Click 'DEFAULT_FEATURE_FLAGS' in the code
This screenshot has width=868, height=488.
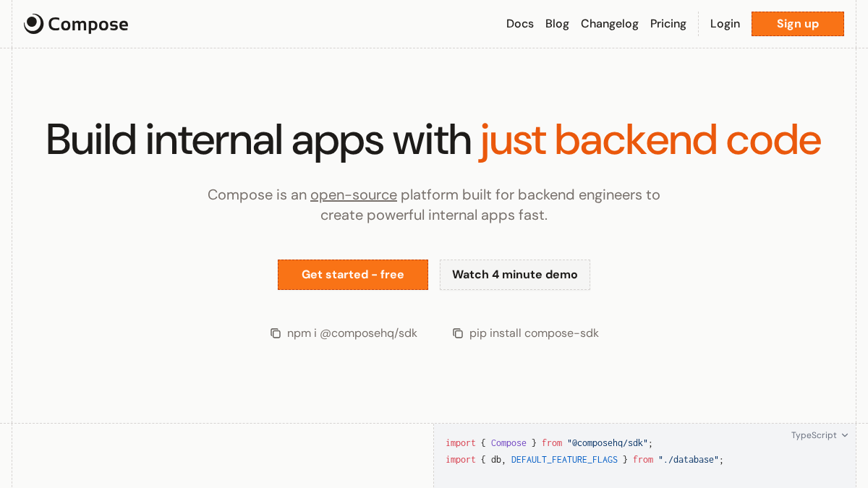(564, 460)
